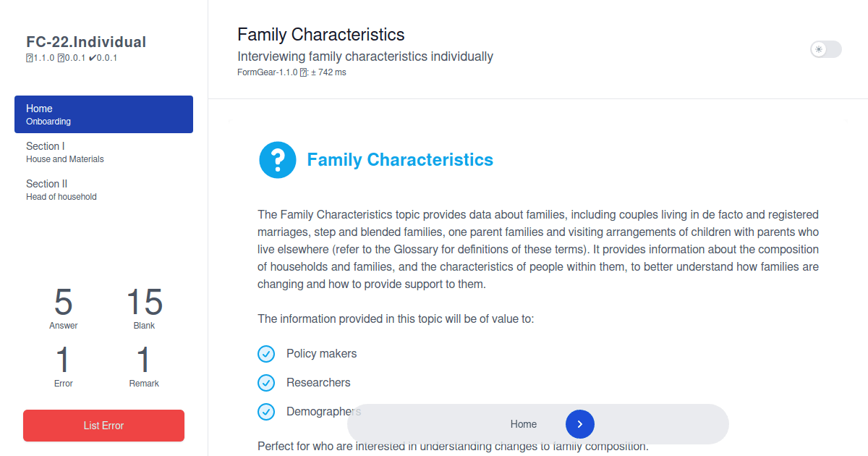Click the Family Characteristics blue heading
Viewport: 868px width, 456px height.
pyautogui.click(x=400, y=160)
